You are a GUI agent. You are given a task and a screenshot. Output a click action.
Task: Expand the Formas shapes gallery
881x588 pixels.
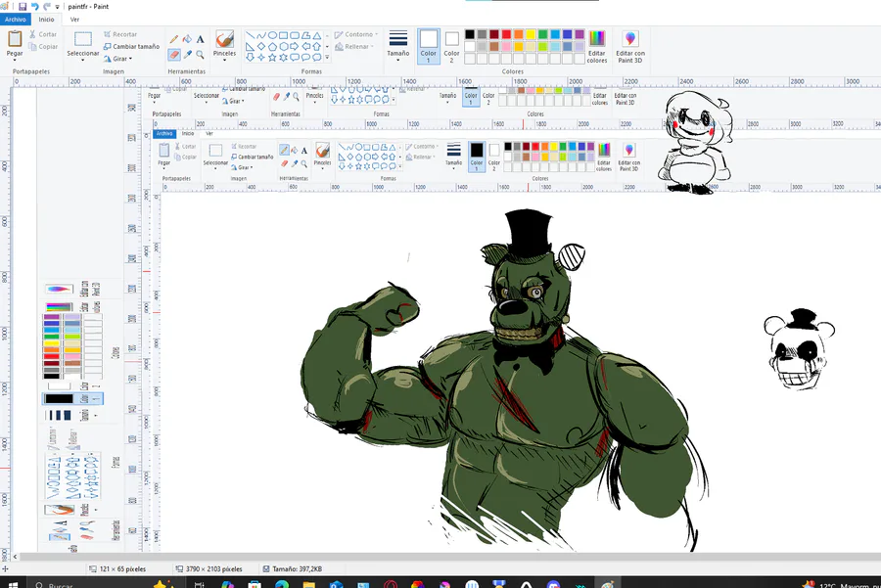click(327, 58)
